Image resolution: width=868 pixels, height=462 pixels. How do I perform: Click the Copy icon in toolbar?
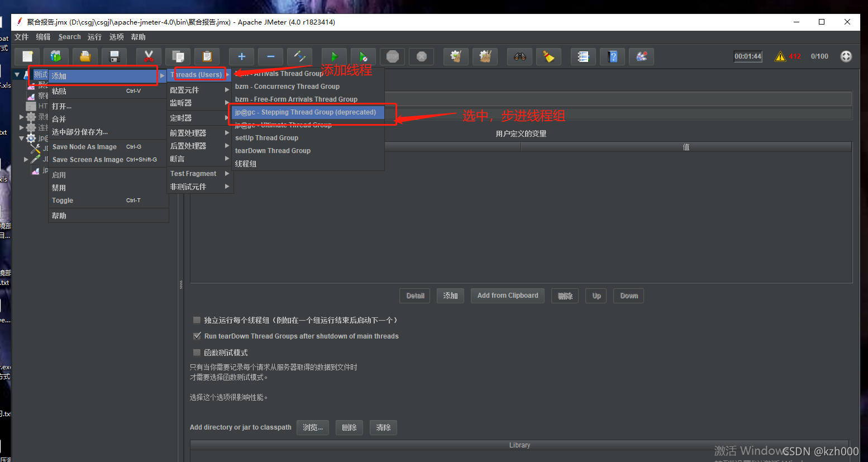(178, 56)
